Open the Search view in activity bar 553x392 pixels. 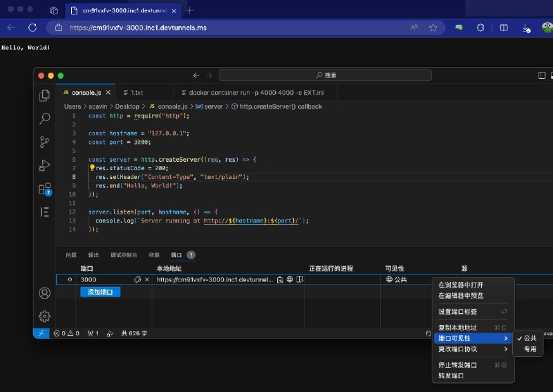(x=44, y=118)
